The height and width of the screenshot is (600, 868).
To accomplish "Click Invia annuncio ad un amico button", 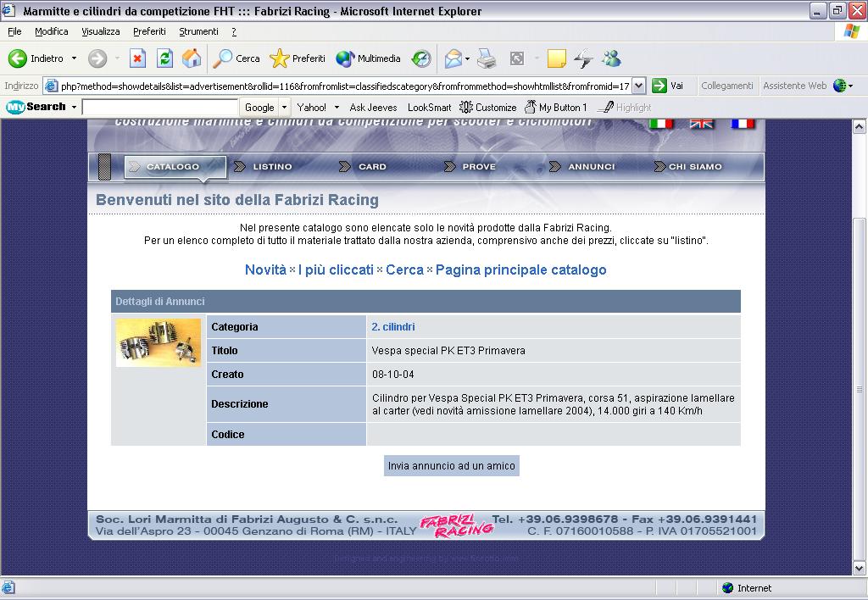I will click(452, 466).
